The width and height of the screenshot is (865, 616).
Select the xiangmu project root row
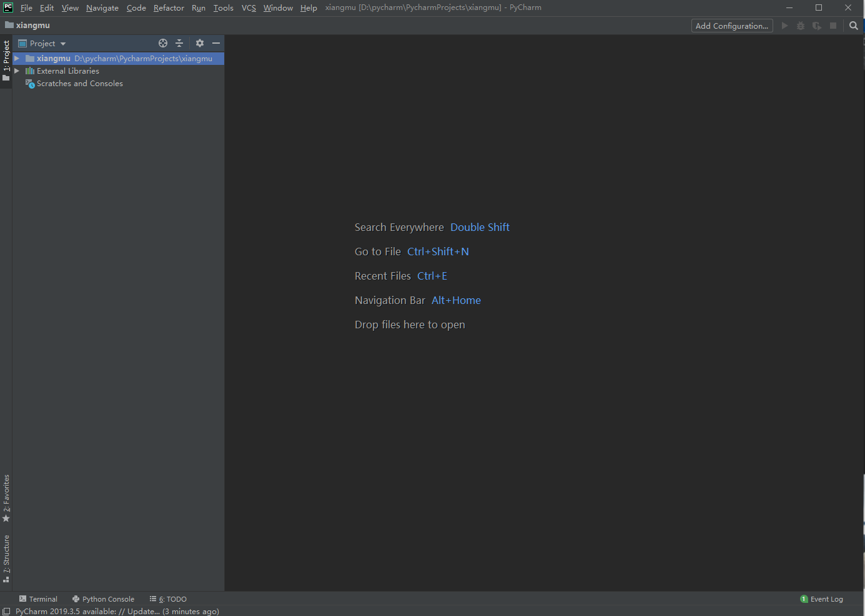(119, 59)
